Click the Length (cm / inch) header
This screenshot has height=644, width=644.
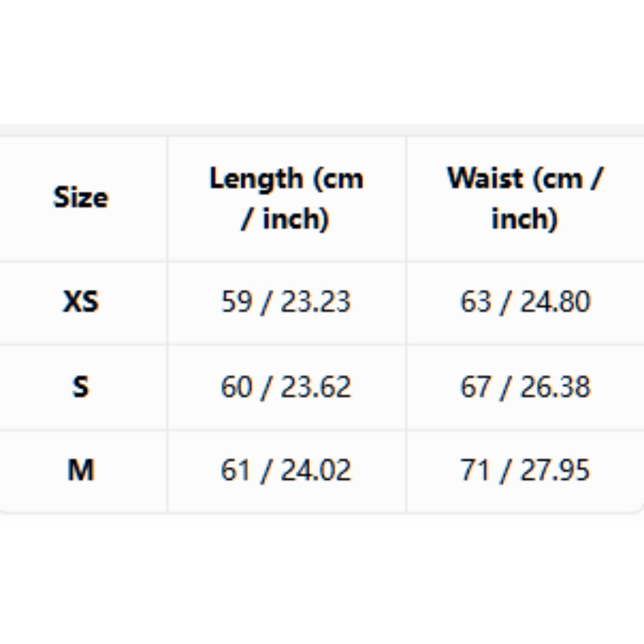[x=287, y=198]
